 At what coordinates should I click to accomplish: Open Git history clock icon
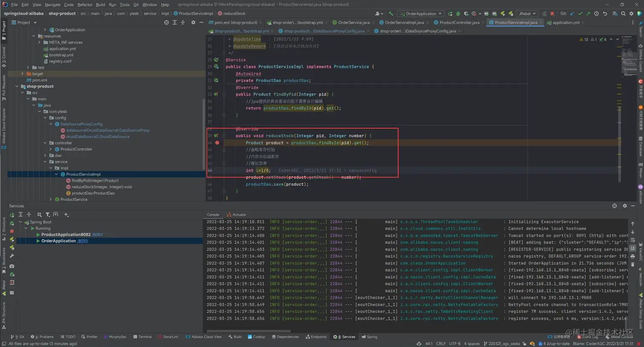pyautogui.click(x=596, y=14)
